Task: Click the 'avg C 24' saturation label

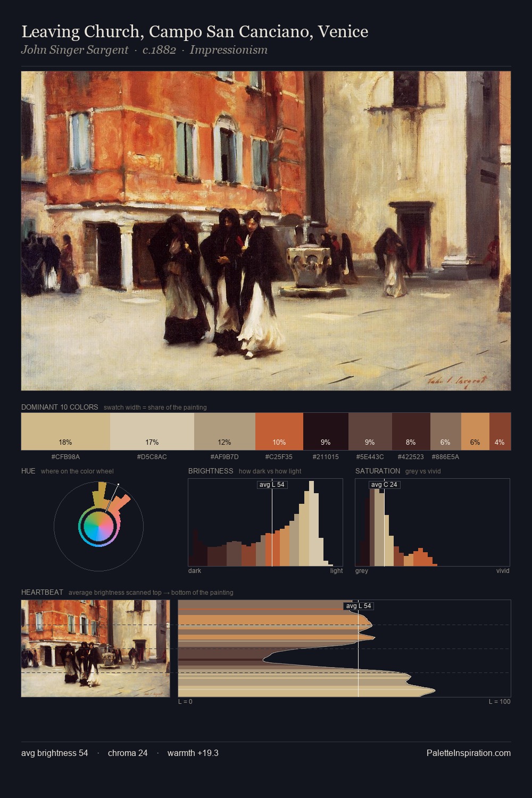Action: point(384,485)
